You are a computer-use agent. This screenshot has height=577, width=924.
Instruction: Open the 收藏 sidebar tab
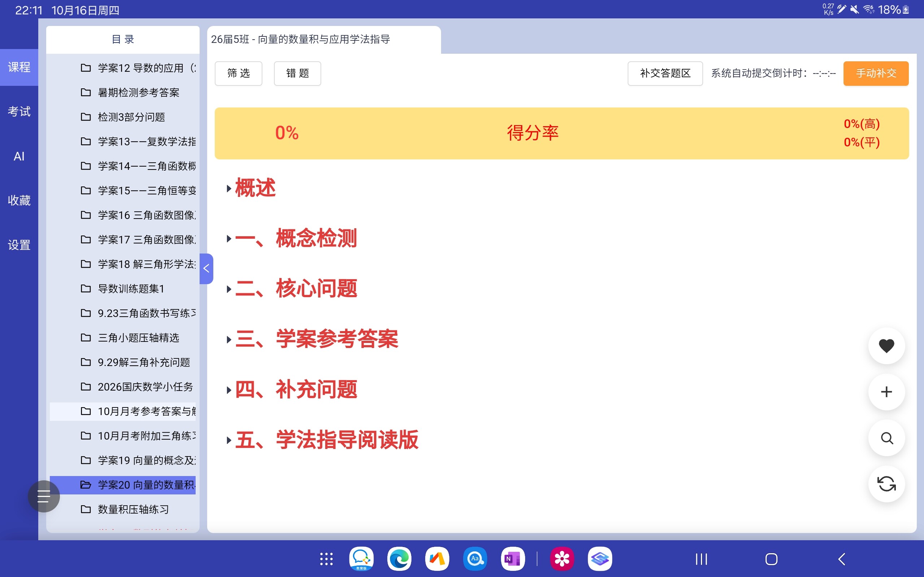coord(19,201)
